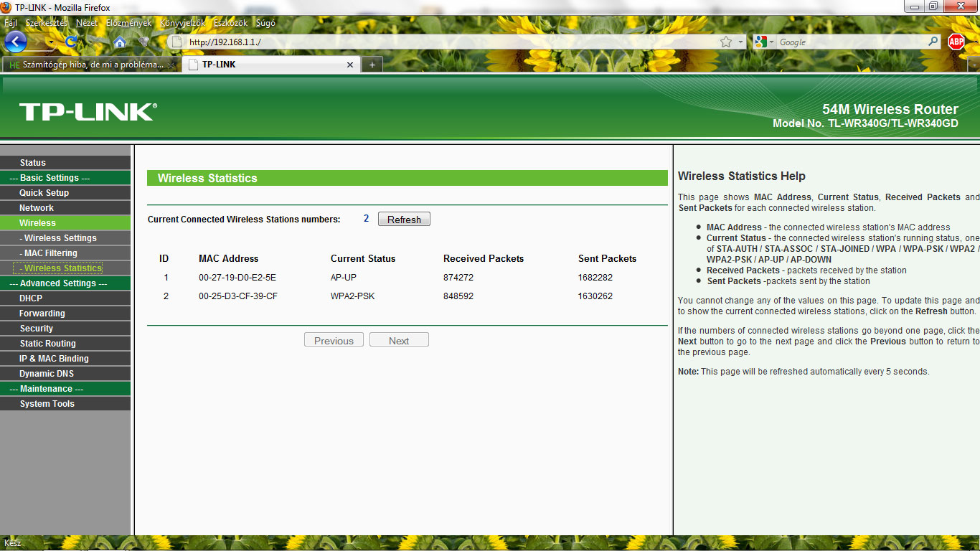Click the page identity icon beside the URL
980x551 pixels.
tap(177, 42)
